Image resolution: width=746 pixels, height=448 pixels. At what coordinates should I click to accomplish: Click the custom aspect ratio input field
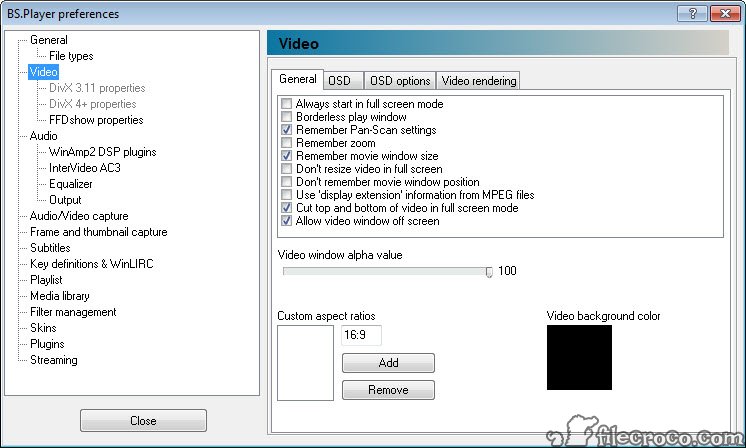point(361,335)
